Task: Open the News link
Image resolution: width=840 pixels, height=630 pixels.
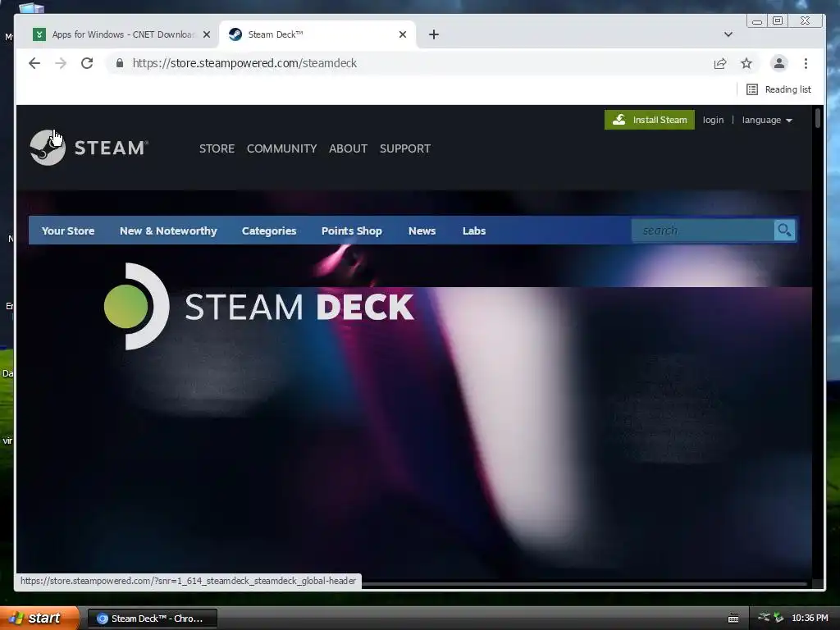Action: 422,231
